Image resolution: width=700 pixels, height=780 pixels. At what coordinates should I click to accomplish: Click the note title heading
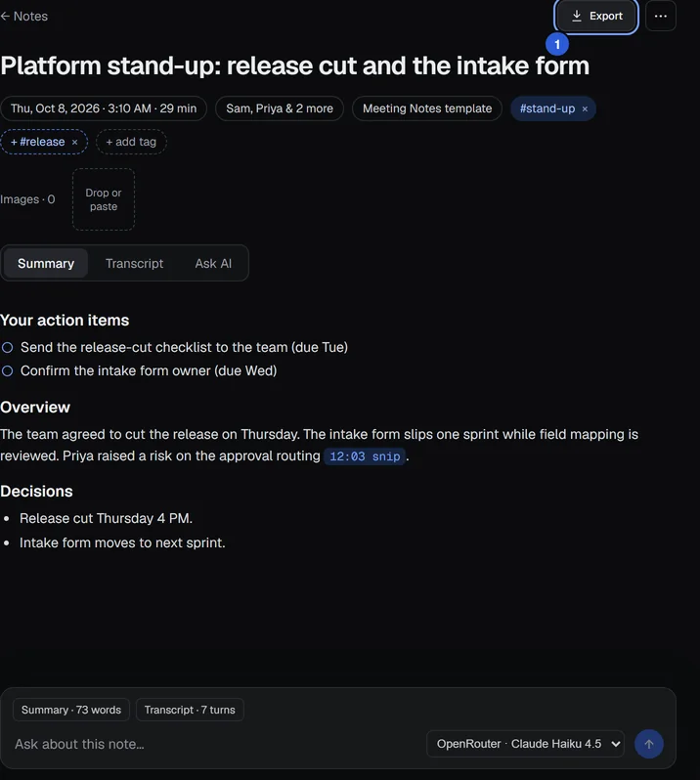(x=294, y=65)
